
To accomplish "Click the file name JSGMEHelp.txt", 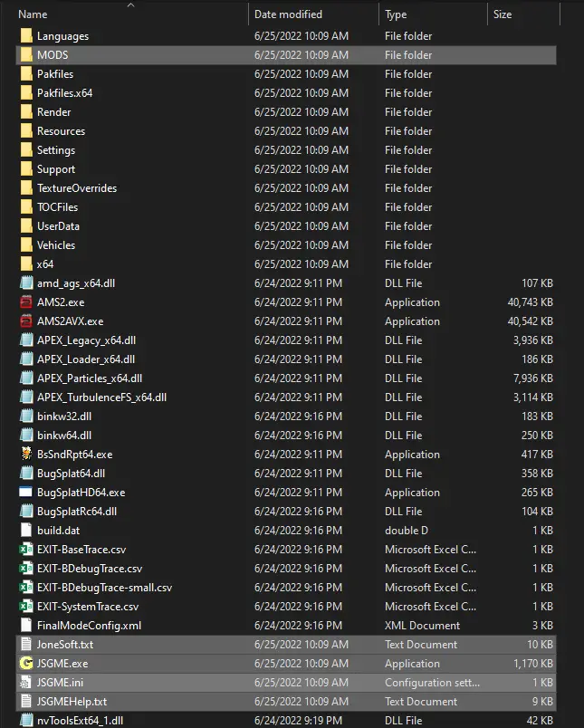I will [x=72, y=702].
